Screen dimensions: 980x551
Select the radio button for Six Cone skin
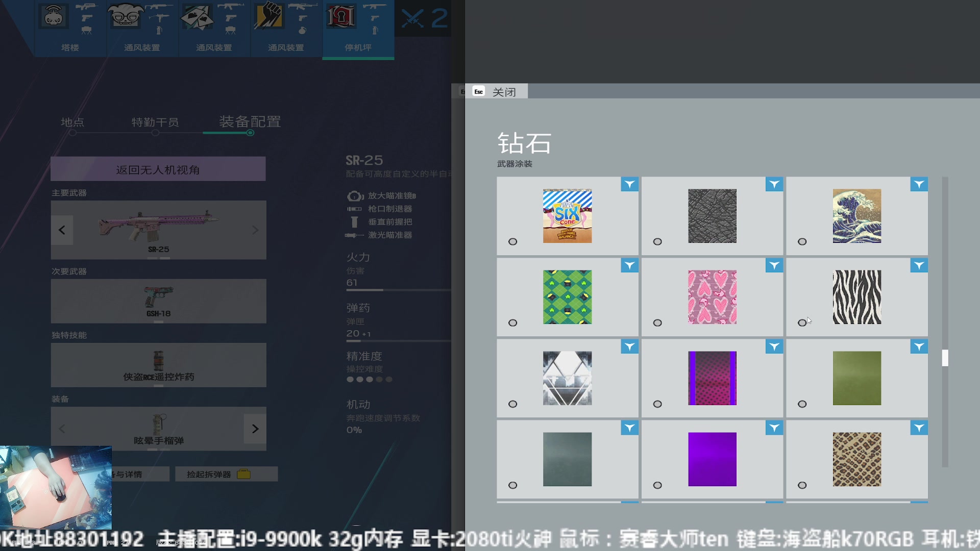(x=513, y=242)
